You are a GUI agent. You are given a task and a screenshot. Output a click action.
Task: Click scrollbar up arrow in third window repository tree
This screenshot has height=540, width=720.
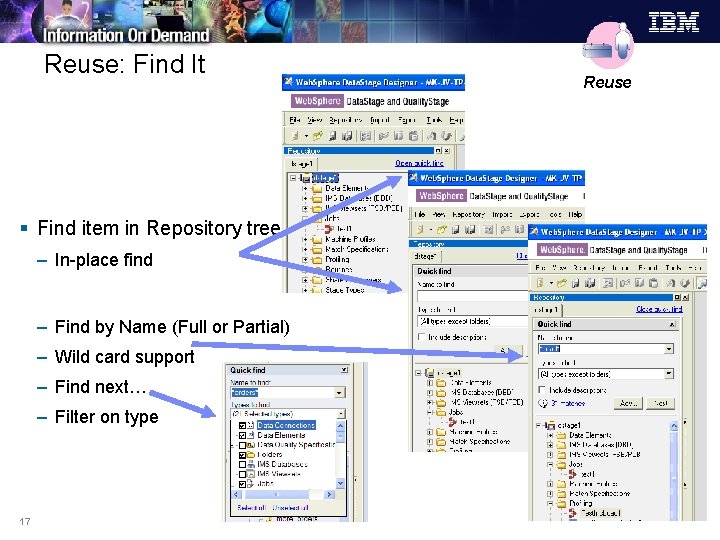(x=674, y=426)
